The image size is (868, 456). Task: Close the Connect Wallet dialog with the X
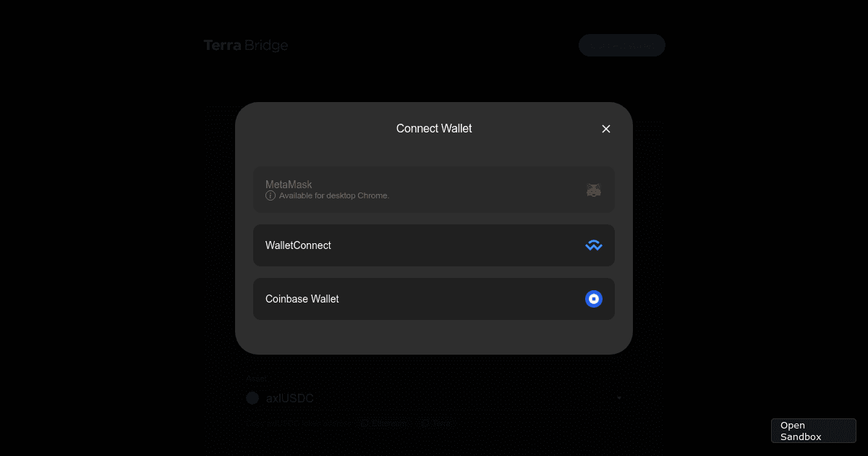tap(606, 128)
